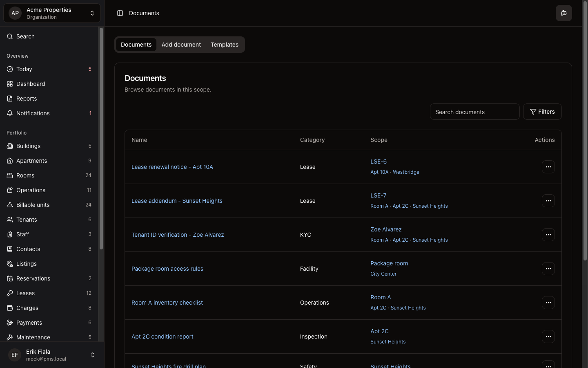Toggle the sidebar panel icon
Screen dimensions: 588x368
coord(120,13)
